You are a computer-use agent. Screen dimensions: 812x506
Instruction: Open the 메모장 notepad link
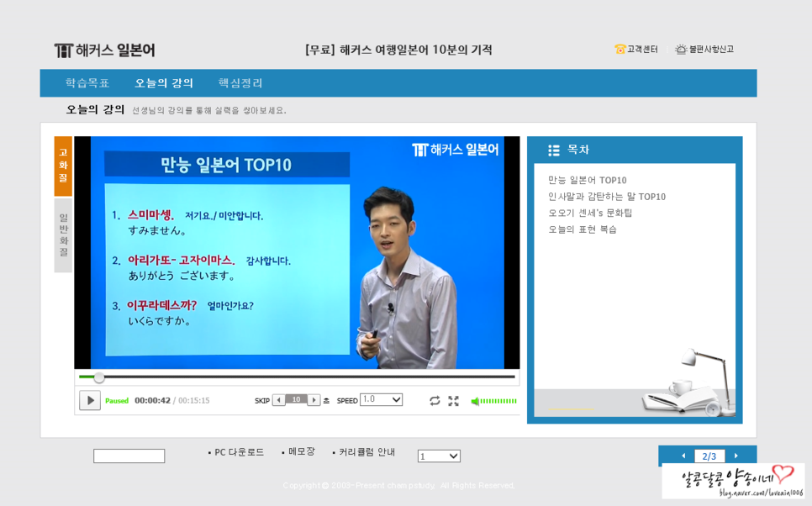pos(302,451)
